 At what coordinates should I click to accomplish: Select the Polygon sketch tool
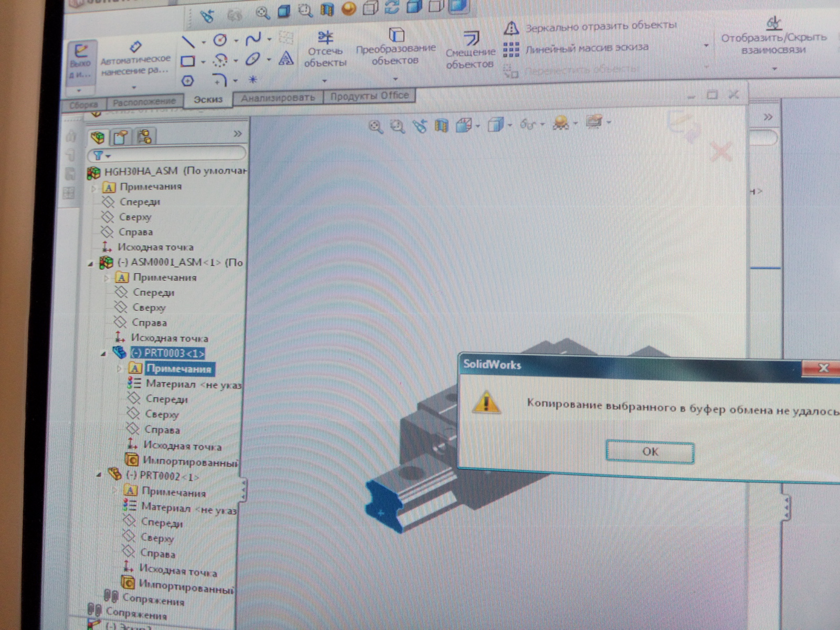point(187,81)
